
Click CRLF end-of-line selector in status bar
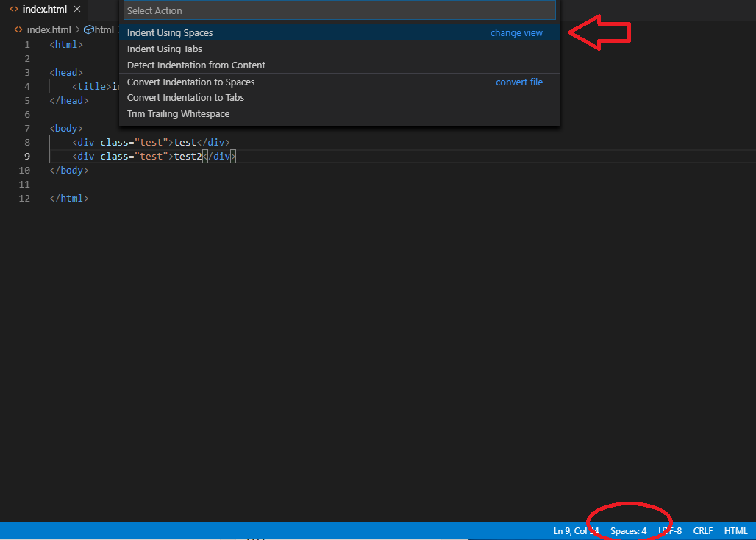tap(702, 531)
